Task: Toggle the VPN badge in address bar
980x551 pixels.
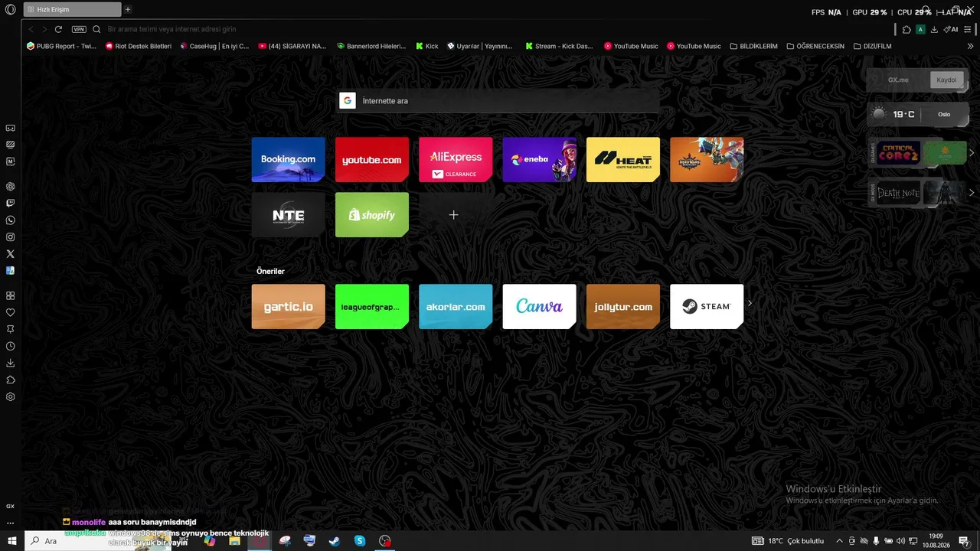Action: [x=79, y=29]
